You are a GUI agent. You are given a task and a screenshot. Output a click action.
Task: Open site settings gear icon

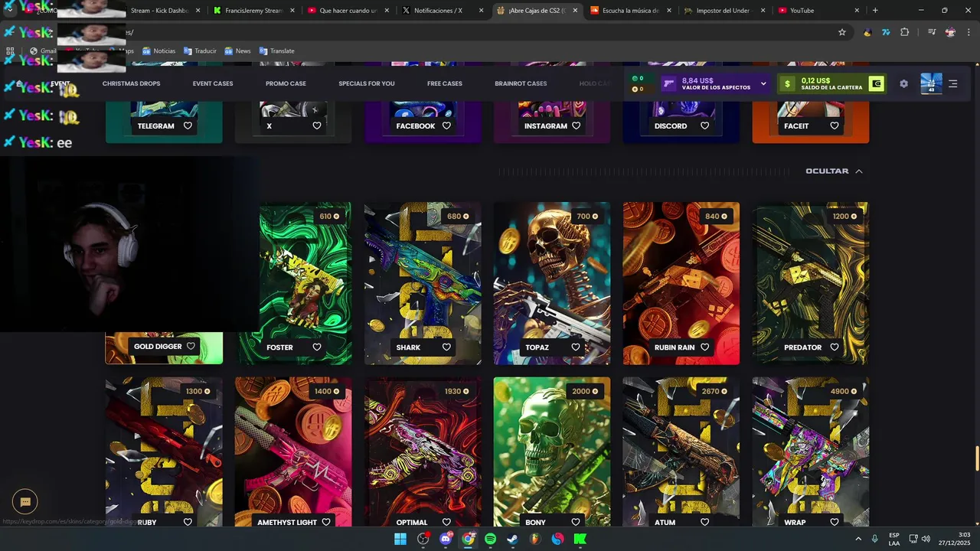pyautogui.click(x=903, y=83)
